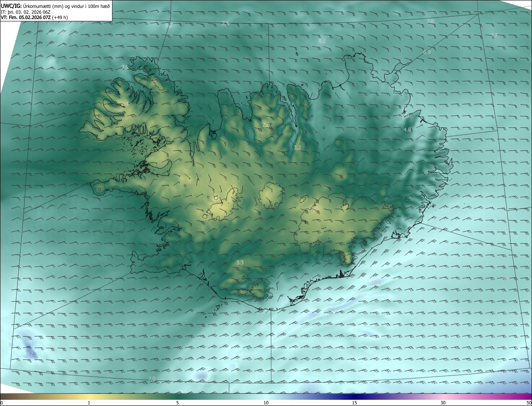Screen dimensions: 532x406
Task: Click the 7.7 value on the map
Action: (x=494, y=36)
